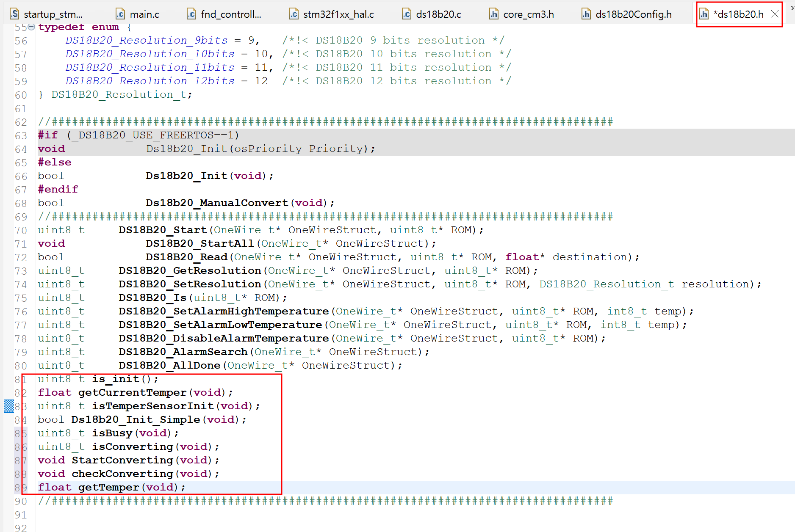
Task: Click the blue marker beside line 83
Action: coord(9,406)
